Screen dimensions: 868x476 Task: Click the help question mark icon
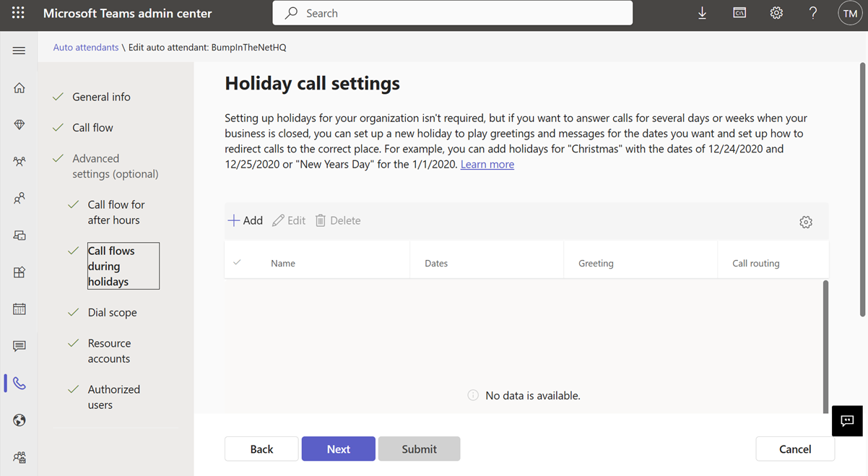pos(813,13)
